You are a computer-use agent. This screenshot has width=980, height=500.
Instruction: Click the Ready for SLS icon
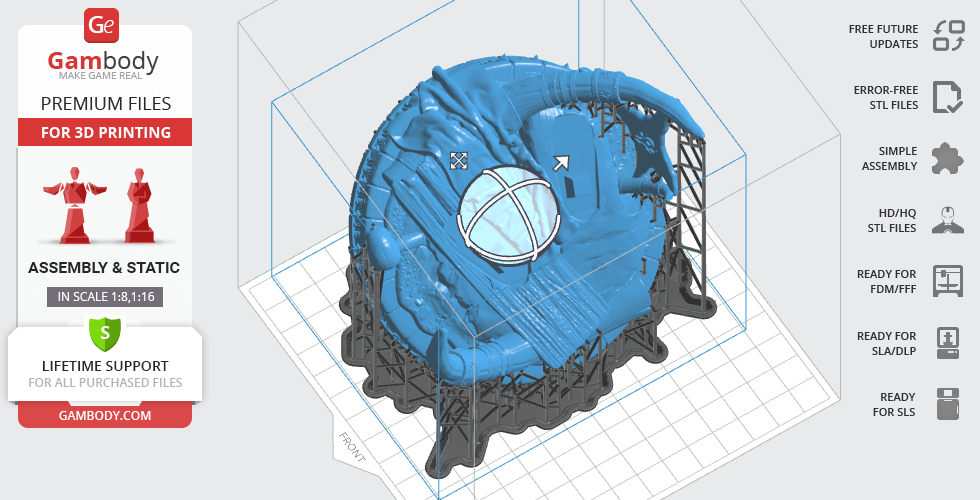pyautogui.click(x=947, y=404)
